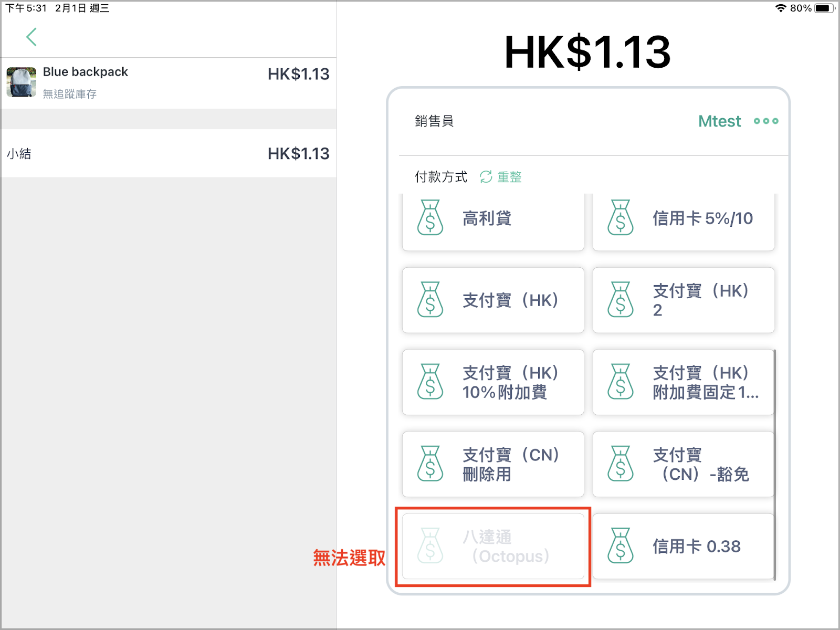Click the payment list scrollbar
Screen dimensions: 840x630
point(775,465)
